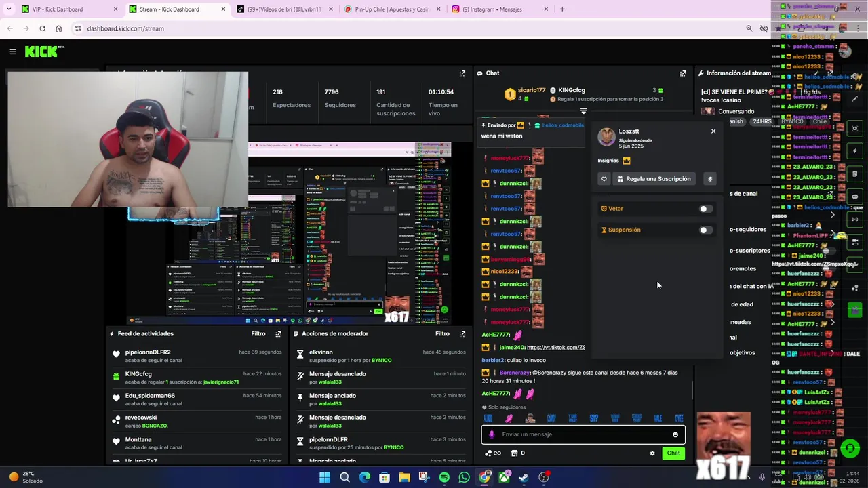Click the mute icon on Loszstt card
The height and width of the screenshot is (488, 868).
click(710, 179)
